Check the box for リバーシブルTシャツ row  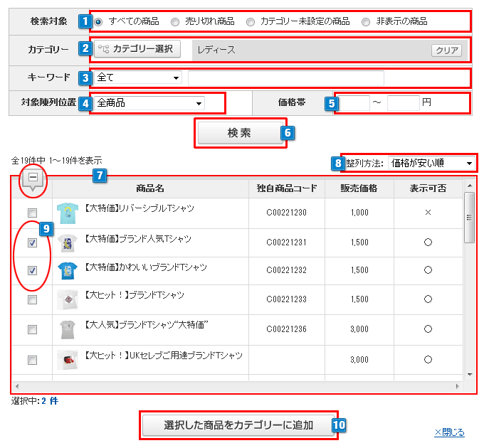pyautogui.click(x=32, y=213)
